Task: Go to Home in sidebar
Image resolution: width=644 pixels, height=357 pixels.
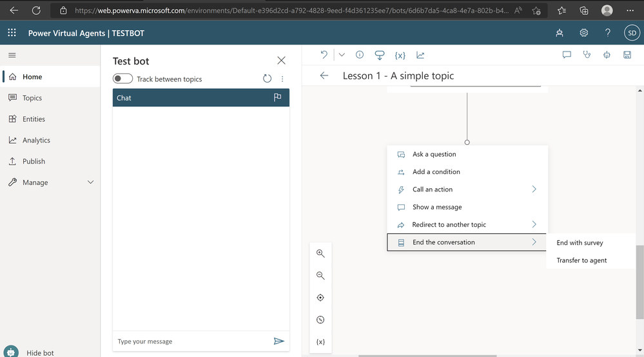Action: tap(50, 77)
